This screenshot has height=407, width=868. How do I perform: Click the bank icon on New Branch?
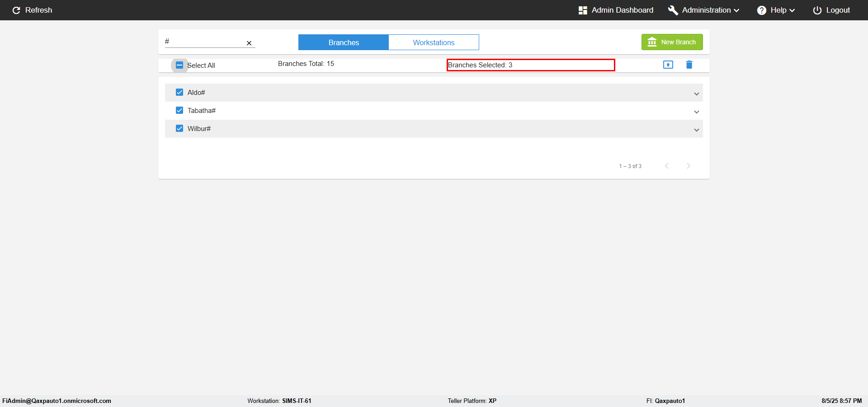point(652,42)
